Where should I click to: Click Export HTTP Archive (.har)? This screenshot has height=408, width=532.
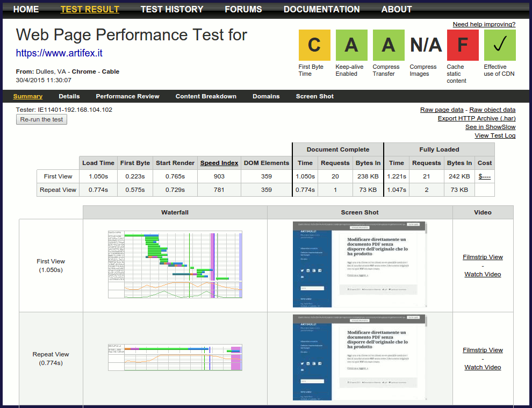(477, 118)
